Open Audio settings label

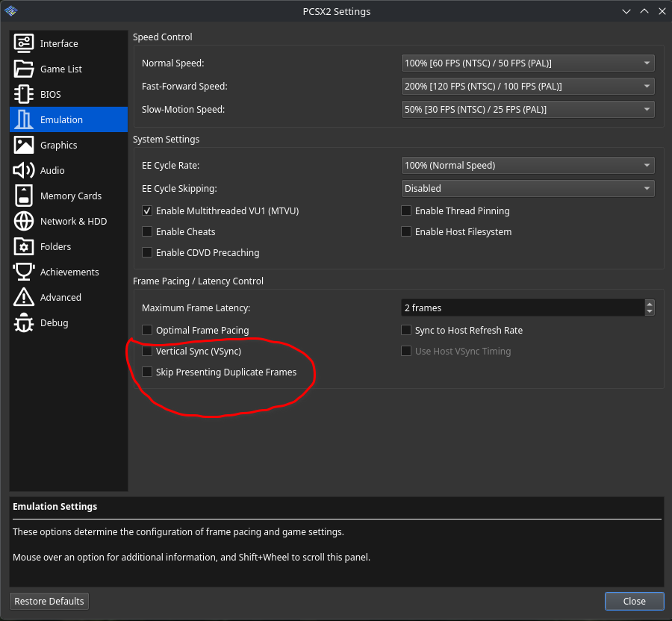[x=52, y=170]
